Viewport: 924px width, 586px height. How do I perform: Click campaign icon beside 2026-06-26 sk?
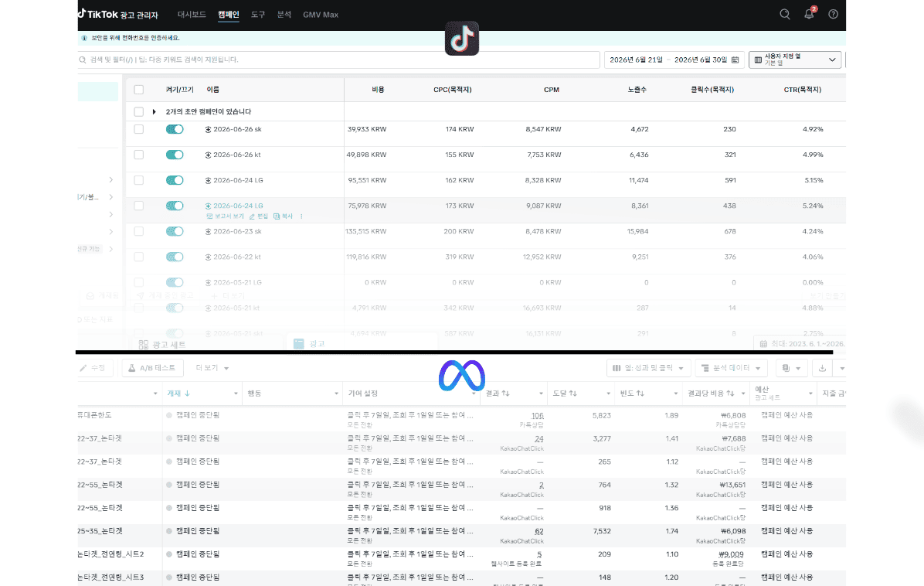point(208,129)
